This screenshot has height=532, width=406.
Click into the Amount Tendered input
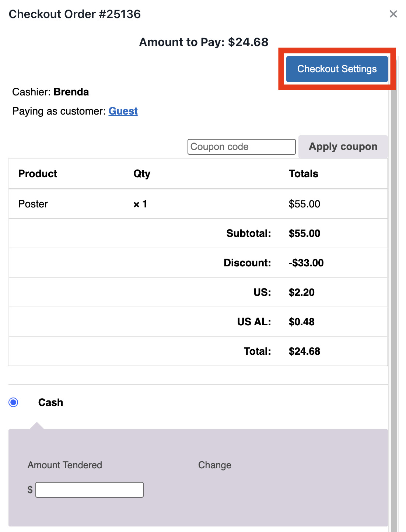click(90, 490)
